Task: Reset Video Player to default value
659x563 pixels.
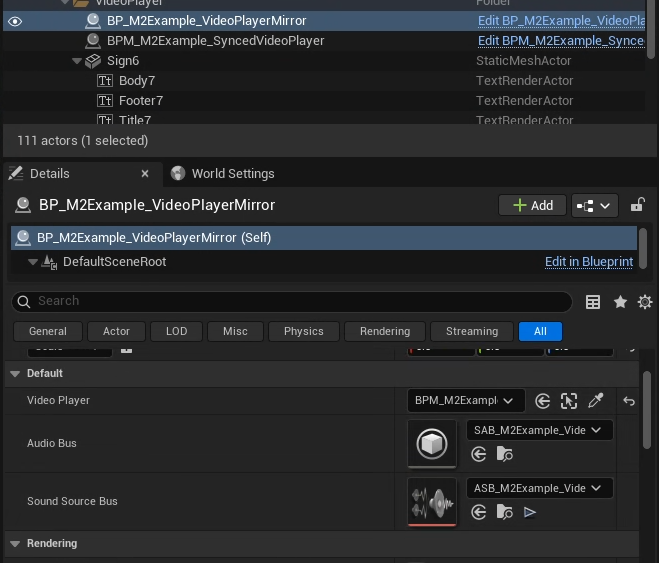Action: click(629, 401)
